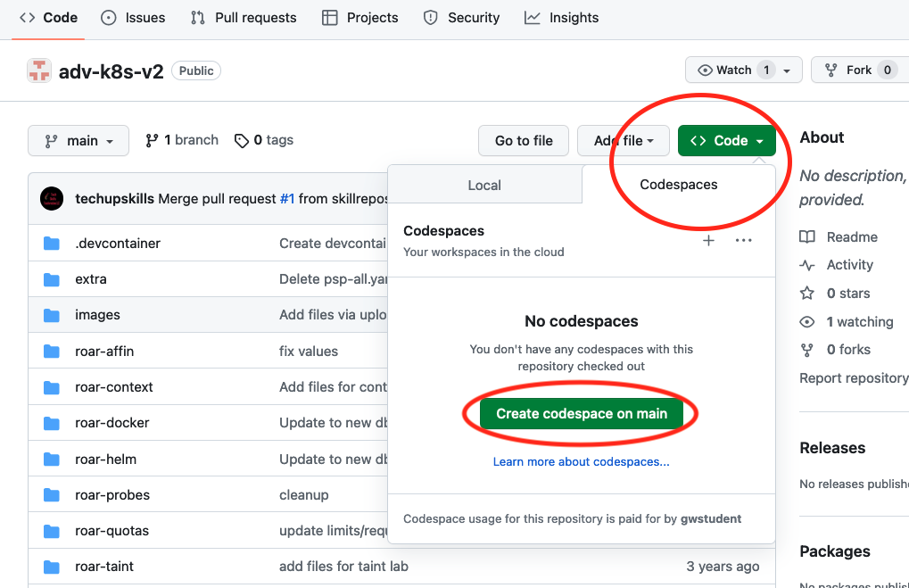Open the roar-context folder
This screenshot has width=909, height=588.
114,386
